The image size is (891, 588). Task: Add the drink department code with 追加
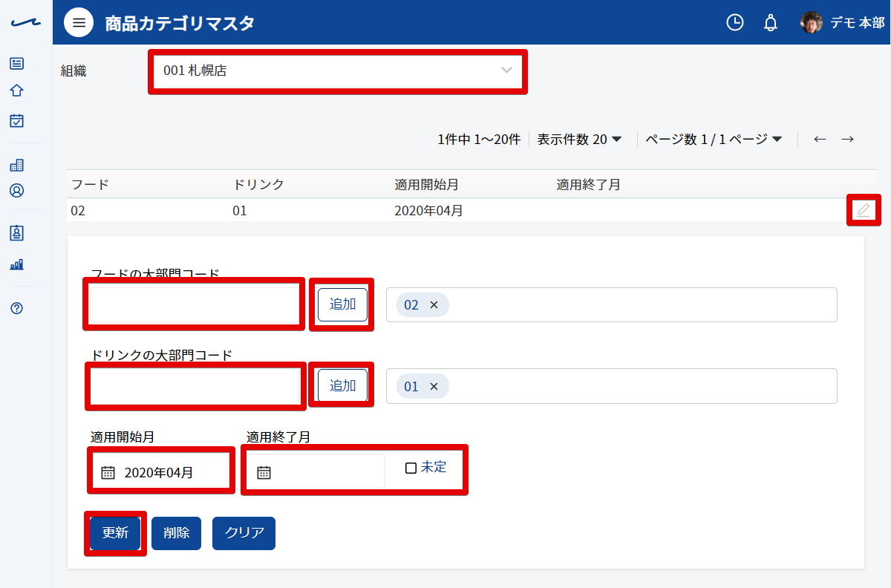click(342, 386)
